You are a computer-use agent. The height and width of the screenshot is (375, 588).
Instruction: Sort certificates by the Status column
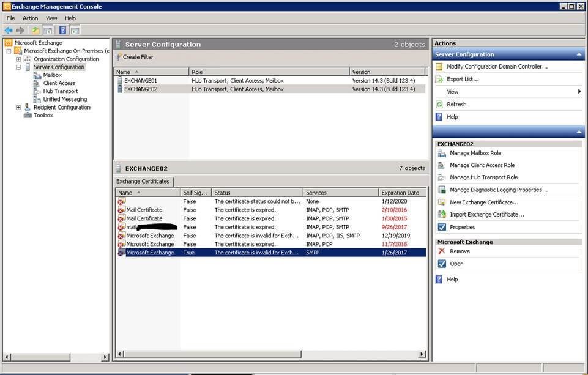[x=257, y=193]
